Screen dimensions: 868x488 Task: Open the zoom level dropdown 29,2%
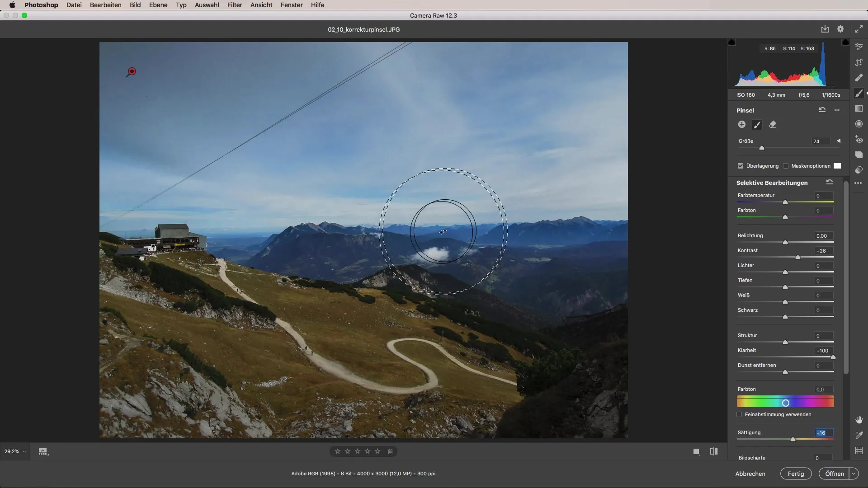15,451
